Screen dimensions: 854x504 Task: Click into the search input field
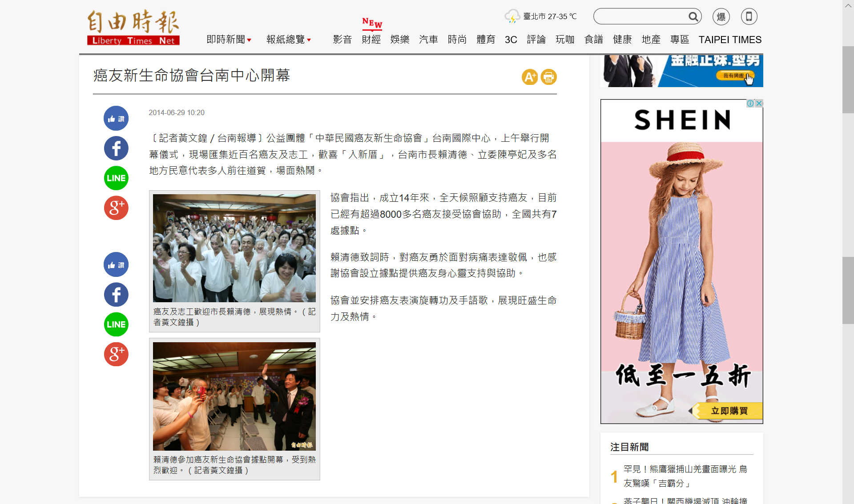click(x=641, y=17)
